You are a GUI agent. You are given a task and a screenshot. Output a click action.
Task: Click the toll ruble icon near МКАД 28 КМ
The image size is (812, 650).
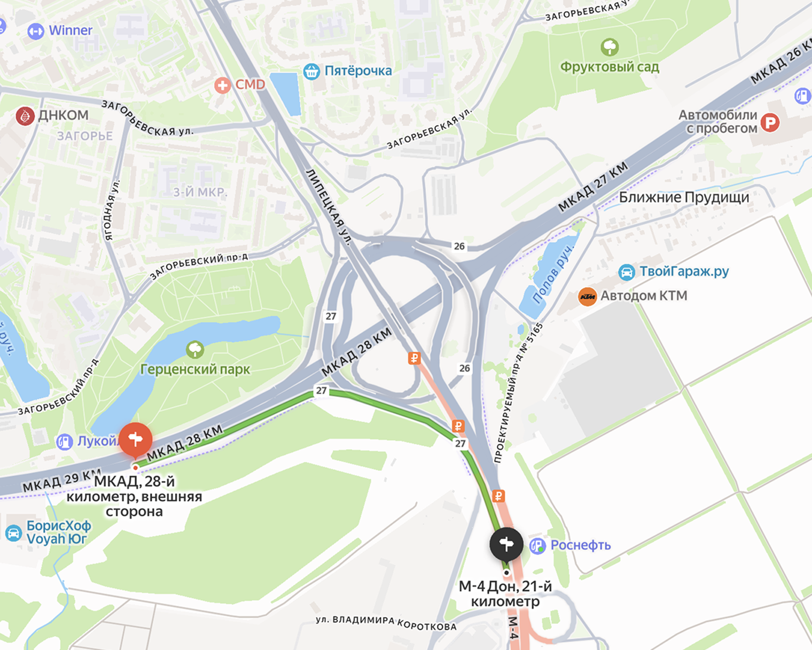tap(414, 358)
